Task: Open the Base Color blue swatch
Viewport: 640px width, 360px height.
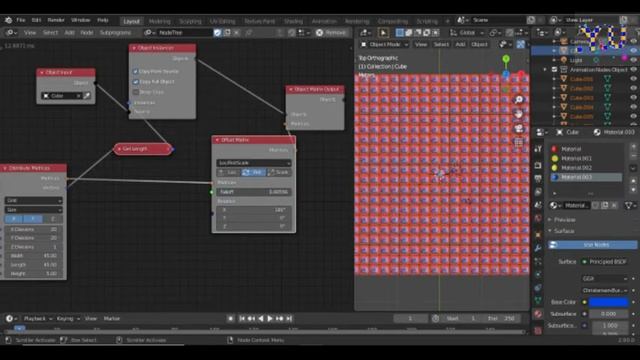Action: (x=609, y=302)
